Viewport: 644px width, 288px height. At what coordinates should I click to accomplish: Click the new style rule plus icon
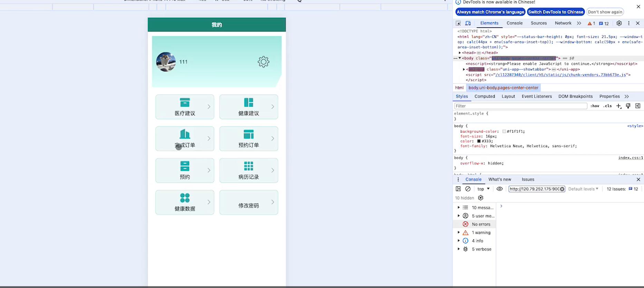point(618,106)
